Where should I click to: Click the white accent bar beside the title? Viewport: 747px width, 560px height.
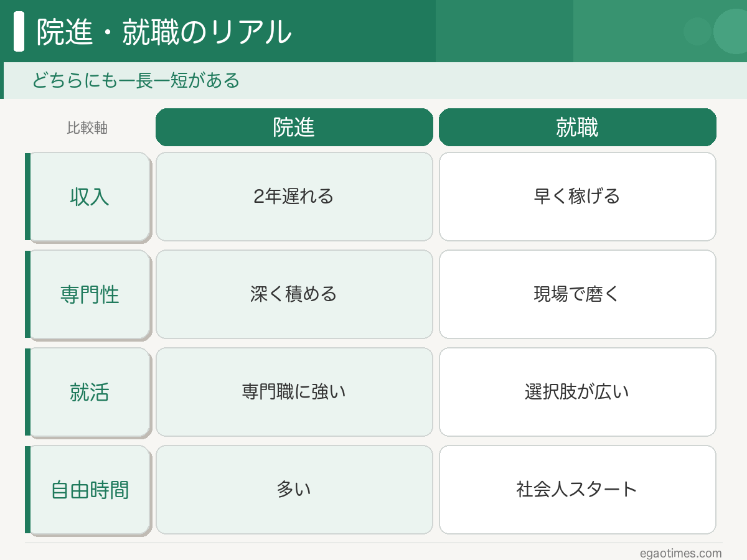tap(19, 31)
